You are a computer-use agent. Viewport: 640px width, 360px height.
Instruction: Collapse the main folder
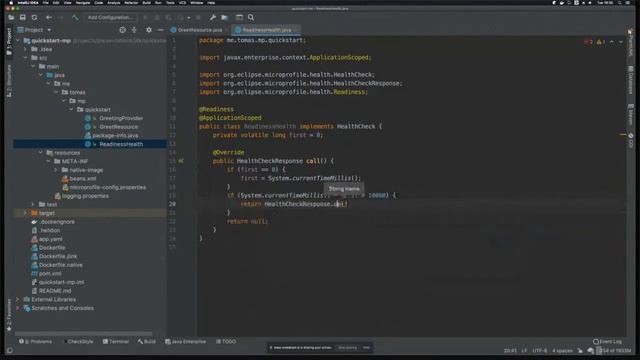coord(33,67)
